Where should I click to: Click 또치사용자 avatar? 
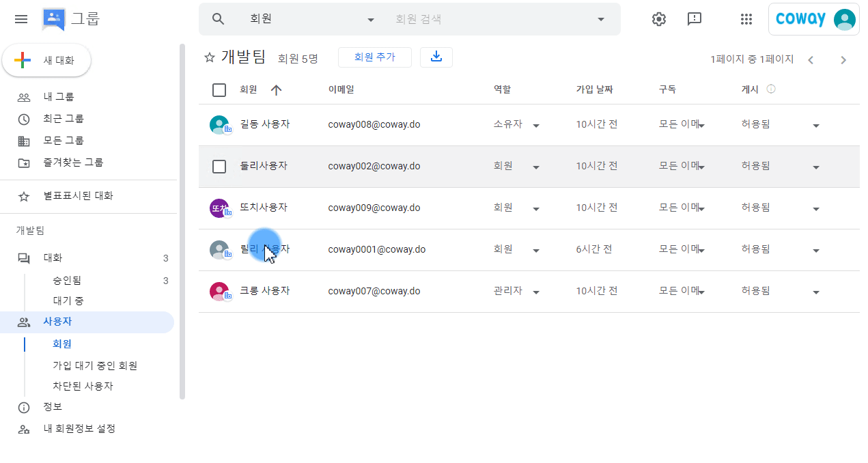[219, 208]
